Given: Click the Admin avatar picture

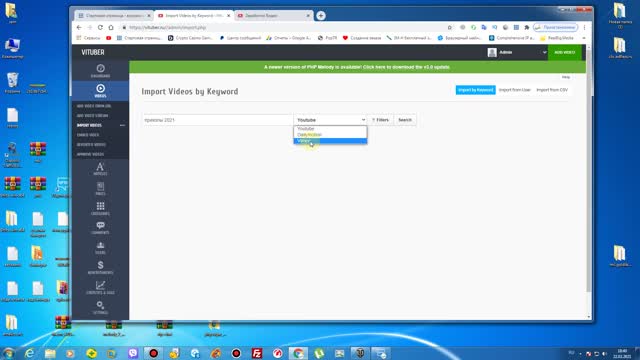Looking at the screenshot, I should click(x=492, y=52).
